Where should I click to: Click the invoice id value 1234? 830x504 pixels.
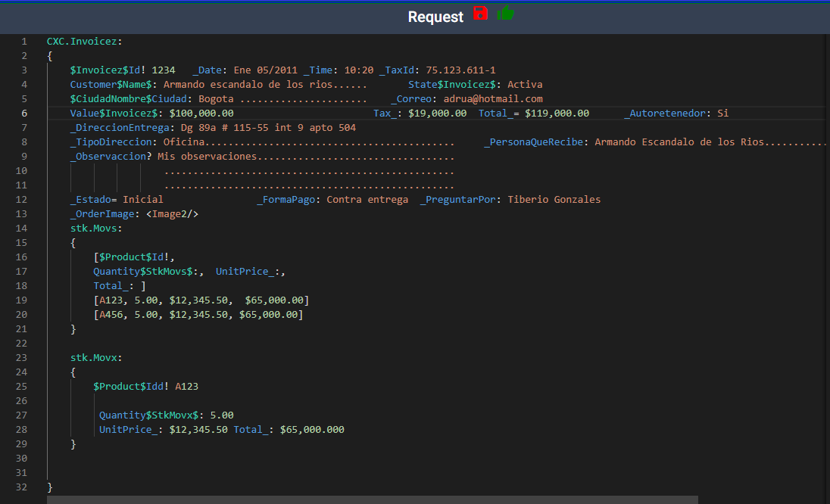pyautogui.click(x=164, y=70)
